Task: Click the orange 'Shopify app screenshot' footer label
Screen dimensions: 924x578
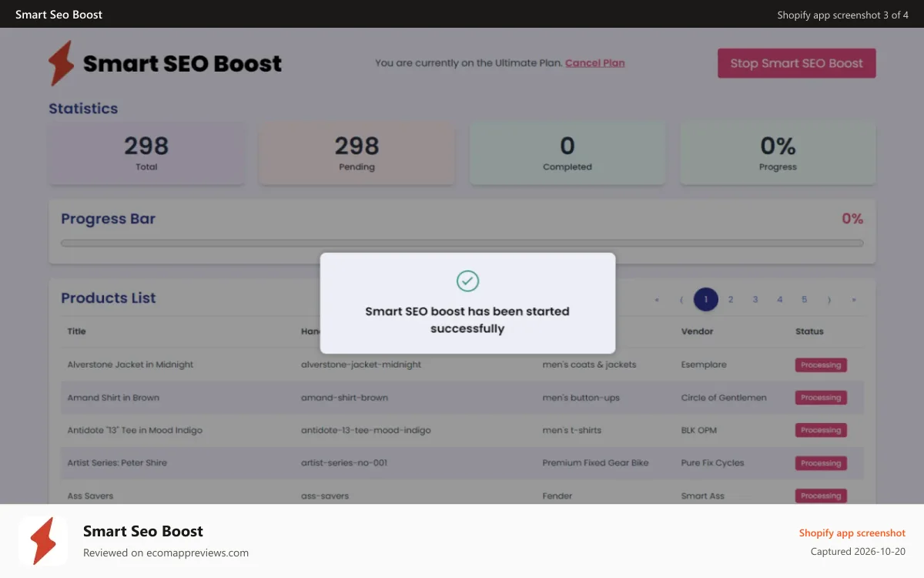Action: [852, 533]
